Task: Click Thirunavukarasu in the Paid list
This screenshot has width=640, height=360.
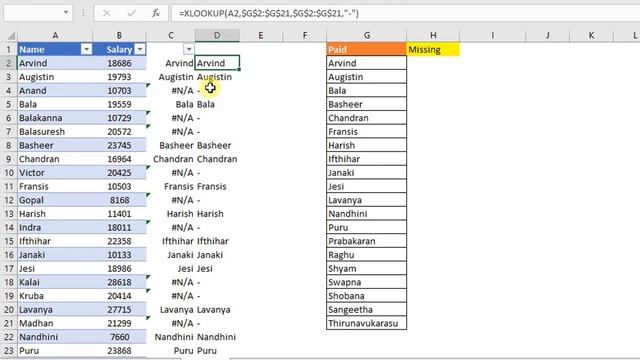Action: 367,323
